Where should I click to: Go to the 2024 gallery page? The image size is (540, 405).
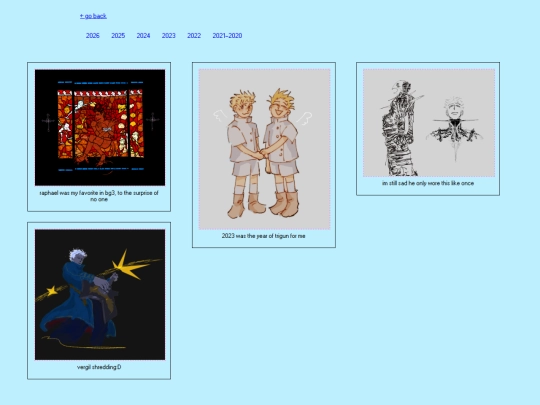143,35
